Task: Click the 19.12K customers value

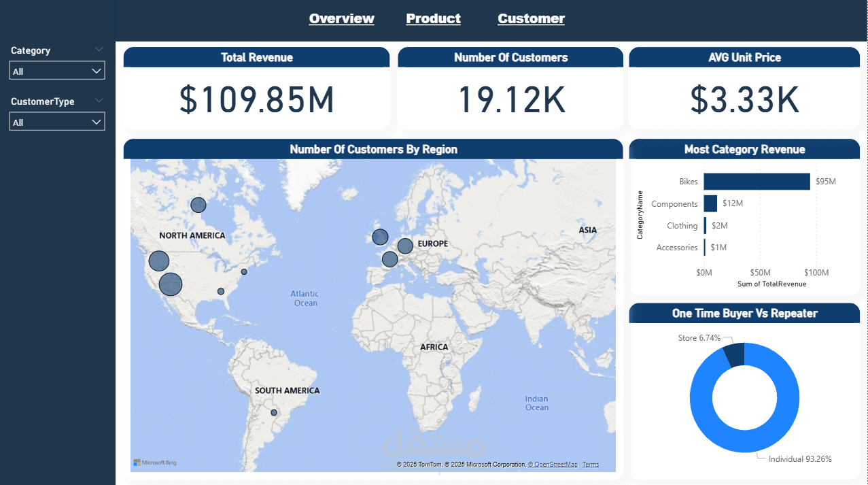Action: (511, 99)
